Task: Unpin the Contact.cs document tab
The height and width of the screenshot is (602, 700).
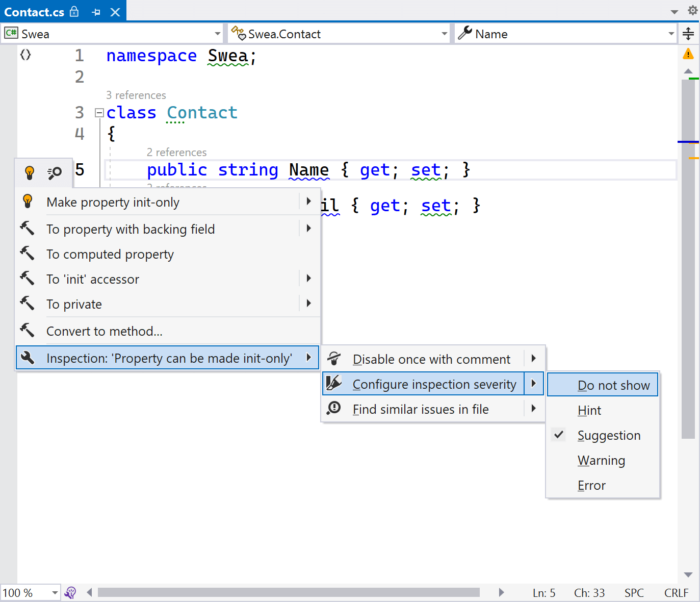Action: [x=96, y=11]
